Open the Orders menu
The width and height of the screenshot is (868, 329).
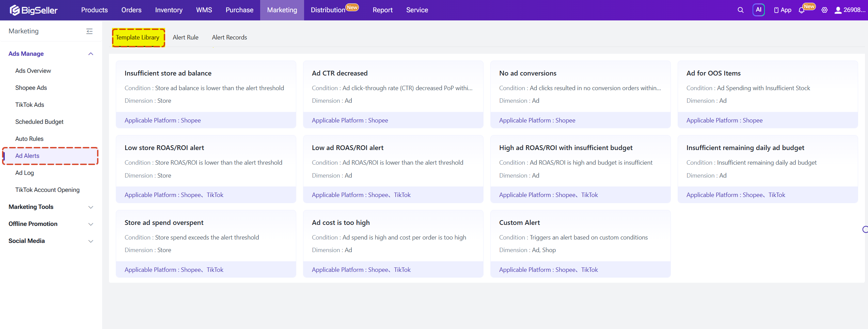[x=131, y=10]
